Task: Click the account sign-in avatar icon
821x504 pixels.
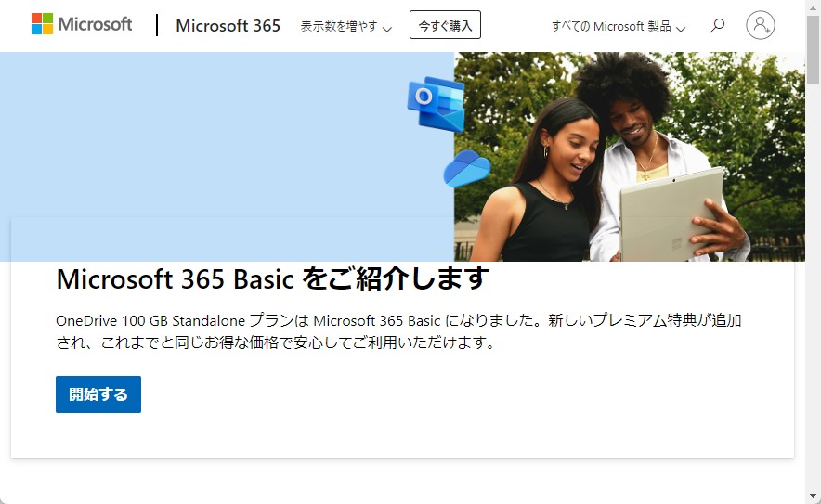Action: point(761,25)
